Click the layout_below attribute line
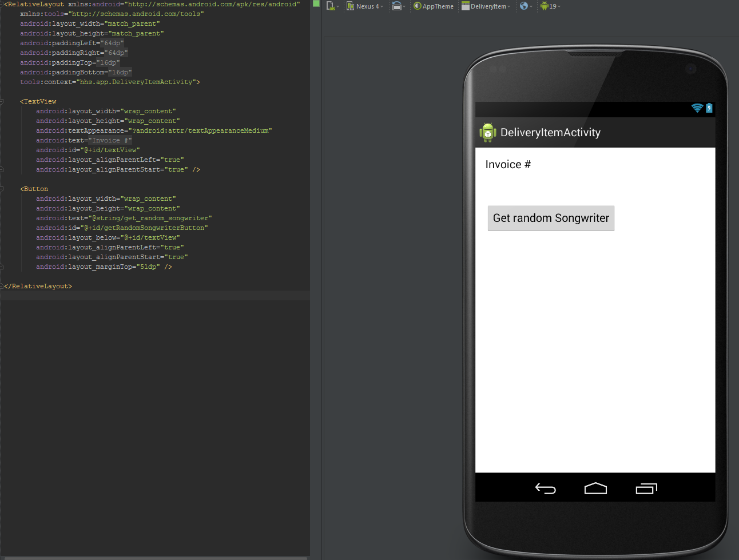Viewport: 739px width, 560px height. coord(108,238)
